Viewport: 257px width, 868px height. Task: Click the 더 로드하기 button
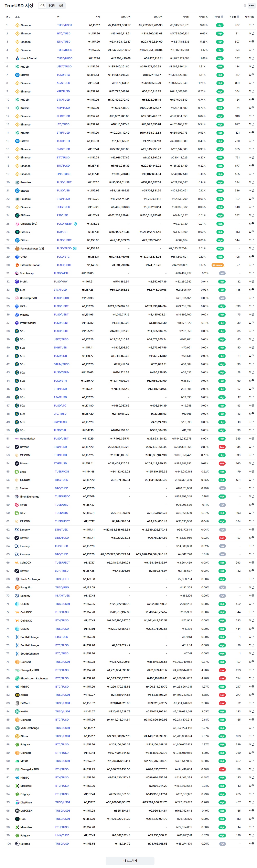pyautogui.click(x=130, y=861)
